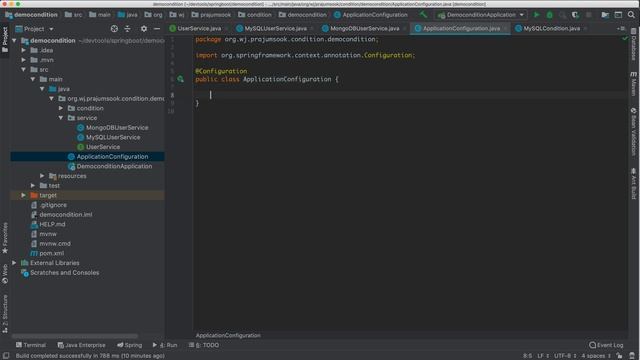Expand the target folder arrow
The image size is (640, 360).
coord(24,195)
